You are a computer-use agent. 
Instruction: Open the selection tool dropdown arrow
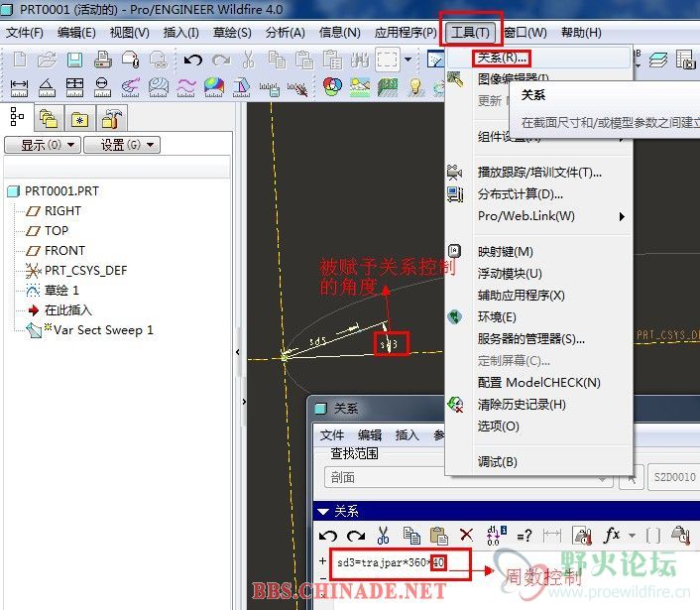(x=408, y=59)
